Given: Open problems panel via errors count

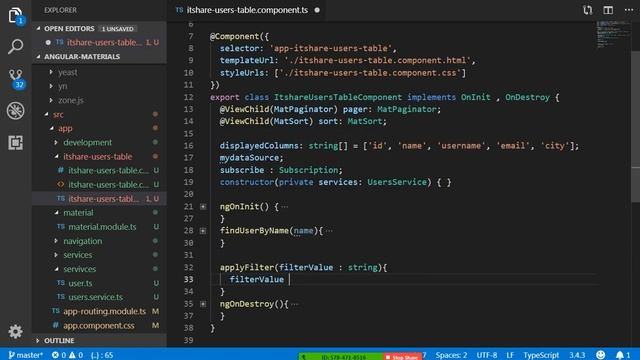Looking at the screenshot, I should (59, 355).
